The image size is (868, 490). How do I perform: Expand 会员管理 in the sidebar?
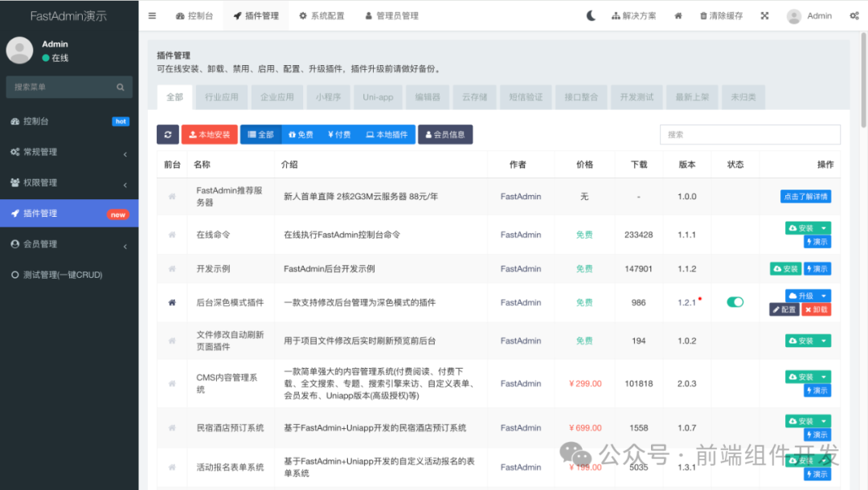tap(69, 244)
